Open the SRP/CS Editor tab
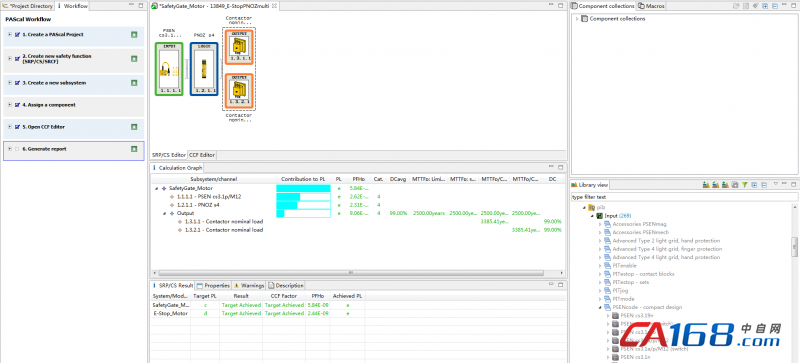Image resolution: width=800 pixels, height=363 pixels. coord(169,155)
